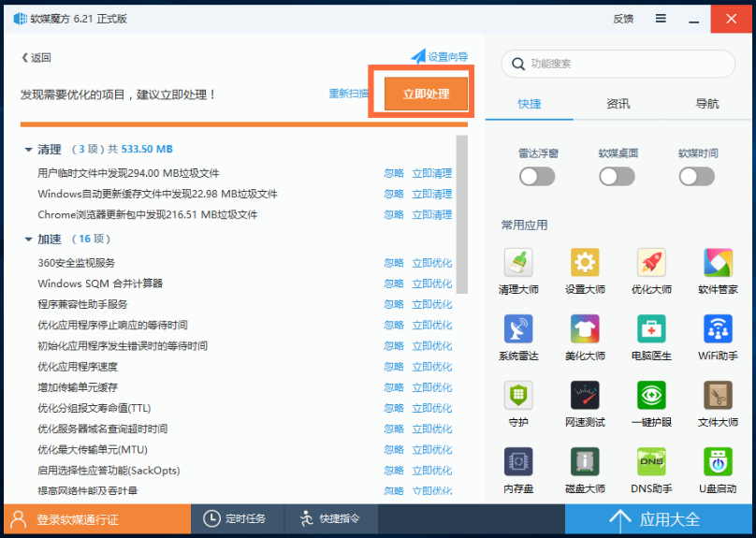The height and width of the screenshot is (538, 756).
Task: Click the 初始化应用程序发生错误时的等待时间 row
Action: [245, 345]
